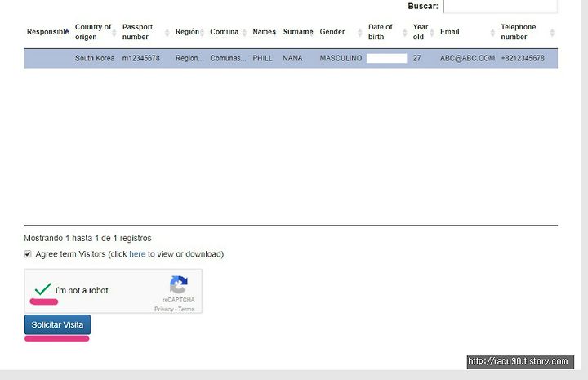Sort table by Región column

click(x=189, y=32)
